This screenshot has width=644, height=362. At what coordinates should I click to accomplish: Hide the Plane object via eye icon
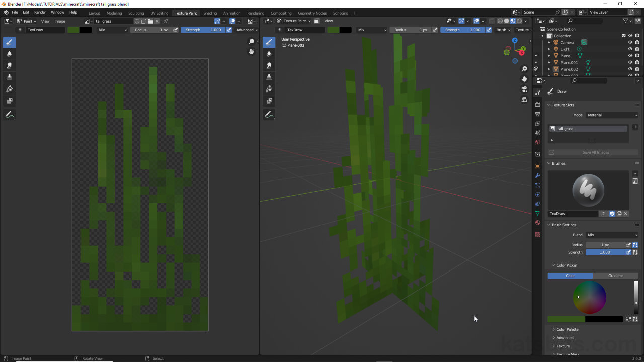point(630,56)
